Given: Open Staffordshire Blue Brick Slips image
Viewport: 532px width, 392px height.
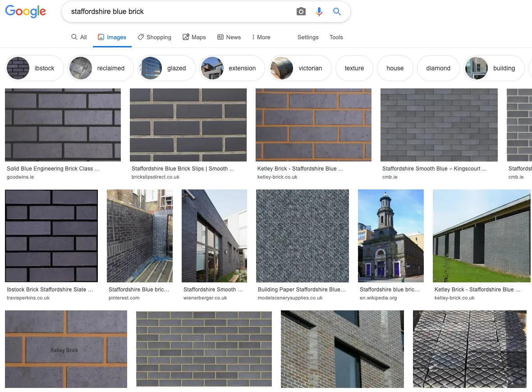Looking at the screenshot, I should coord(188,125).
